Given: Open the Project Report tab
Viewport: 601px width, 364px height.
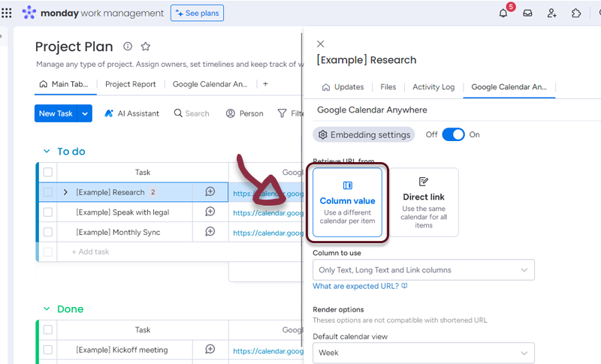Looking at the screenshot, I should (x=131, y=84).
